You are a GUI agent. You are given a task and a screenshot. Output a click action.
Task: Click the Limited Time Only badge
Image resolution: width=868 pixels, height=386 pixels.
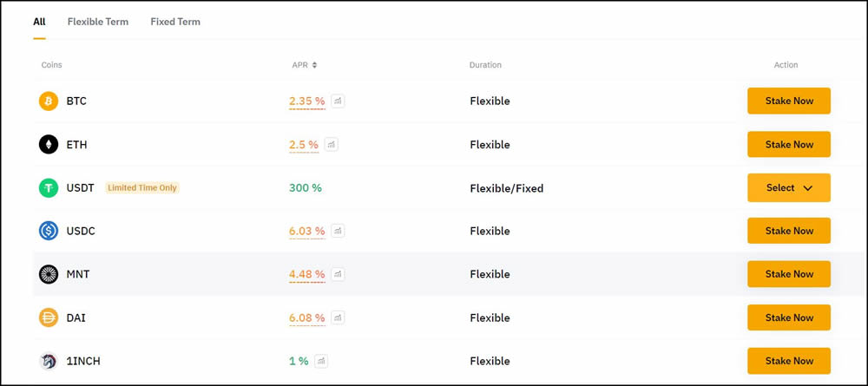click(x=142, y=187)
